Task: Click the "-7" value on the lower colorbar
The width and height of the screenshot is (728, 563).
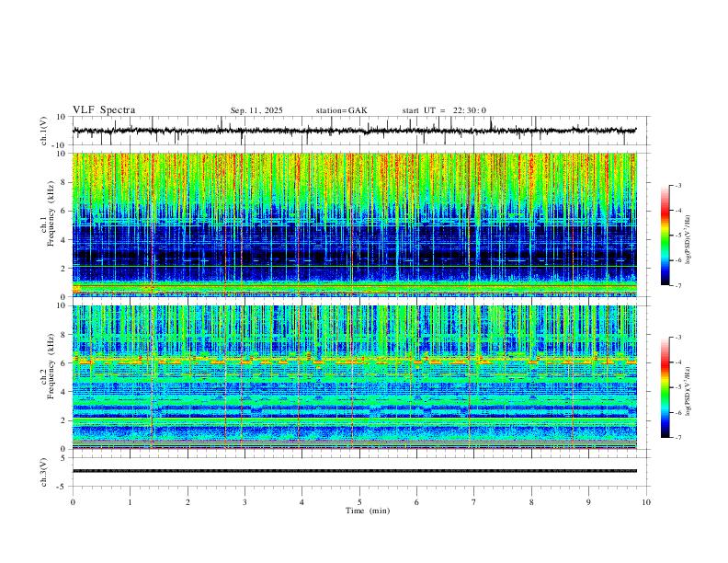Action: coord(678,438)
